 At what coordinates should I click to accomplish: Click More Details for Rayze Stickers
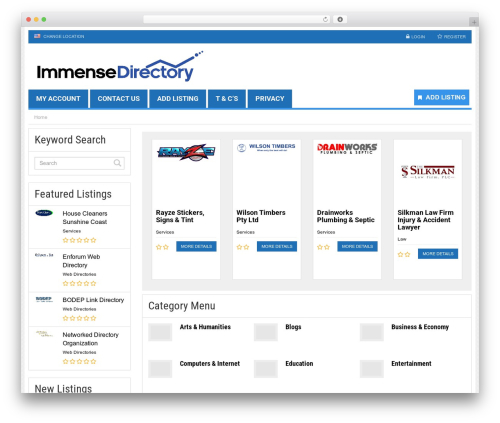[x=196, y=246]
